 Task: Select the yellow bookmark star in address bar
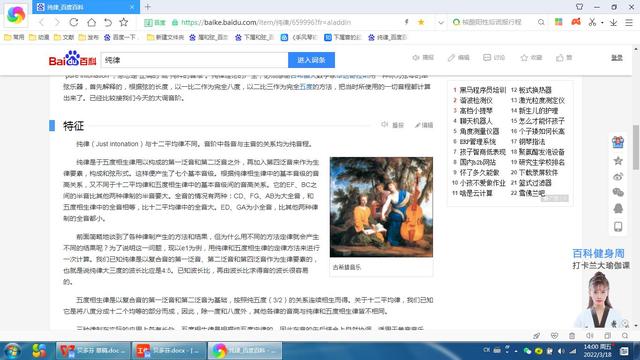pyautogui.click(x=421, y=22)
